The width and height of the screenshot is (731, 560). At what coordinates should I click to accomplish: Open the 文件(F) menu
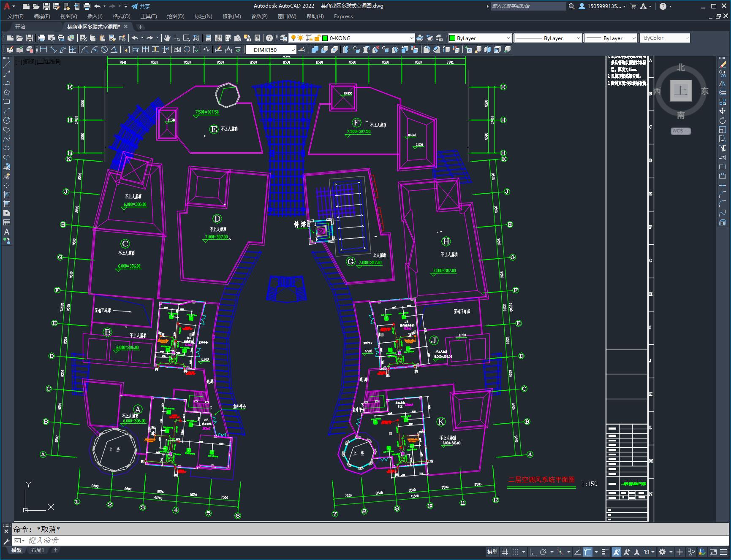click(x=16, y=16)
